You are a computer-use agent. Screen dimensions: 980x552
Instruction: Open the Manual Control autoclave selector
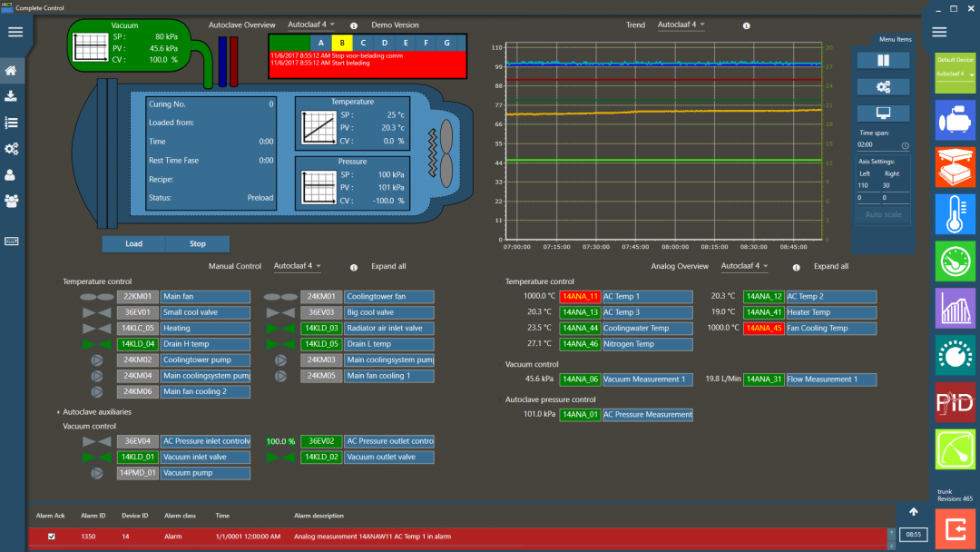coord(297,266)
